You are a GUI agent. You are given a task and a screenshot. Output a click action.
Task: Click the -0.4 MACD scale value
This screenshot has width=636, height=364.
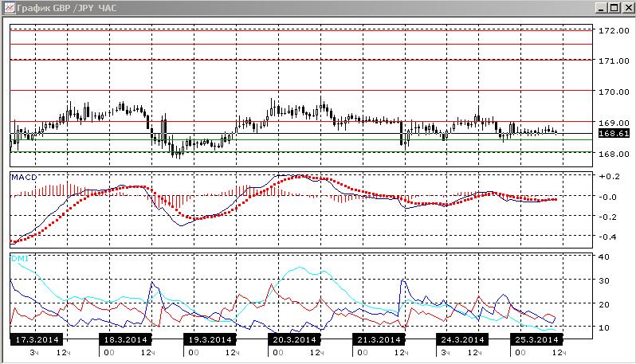click(x=609, y=237)
